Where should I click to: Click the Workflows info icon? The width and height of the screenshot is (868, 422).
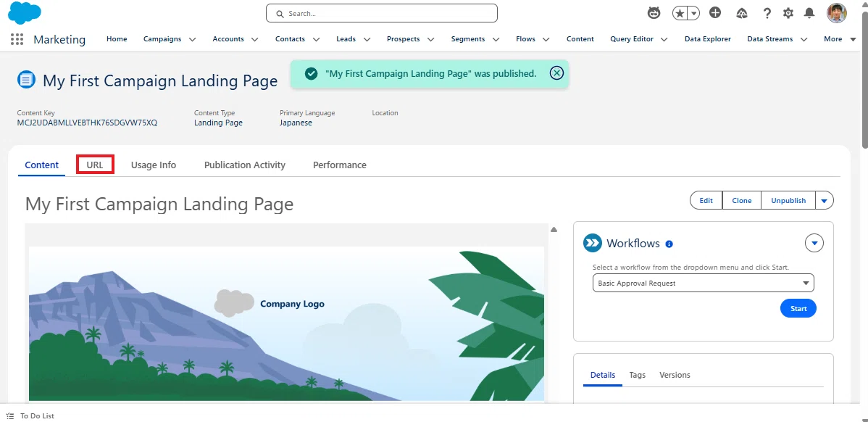tap(669, 244)
